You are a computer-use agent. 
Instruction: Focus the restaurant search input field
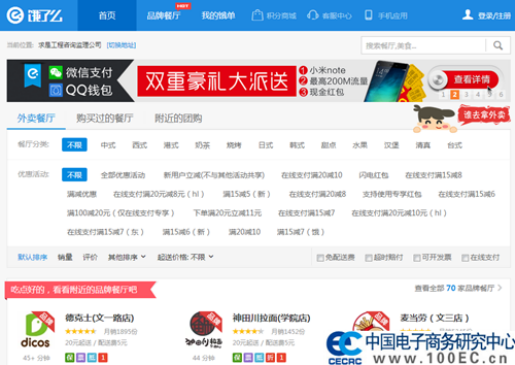tap(423, 45)
